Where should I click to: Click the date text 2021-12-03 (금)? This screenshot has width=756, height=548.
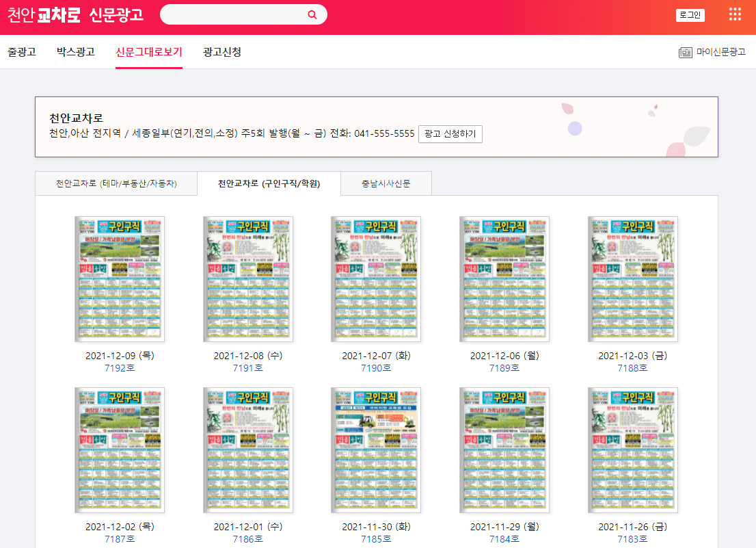coord(632,356)
